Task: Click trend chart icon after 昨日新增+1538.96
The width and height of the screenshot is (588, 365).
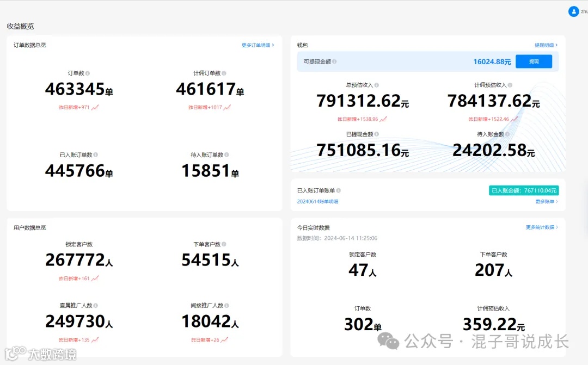Action: 383,119
